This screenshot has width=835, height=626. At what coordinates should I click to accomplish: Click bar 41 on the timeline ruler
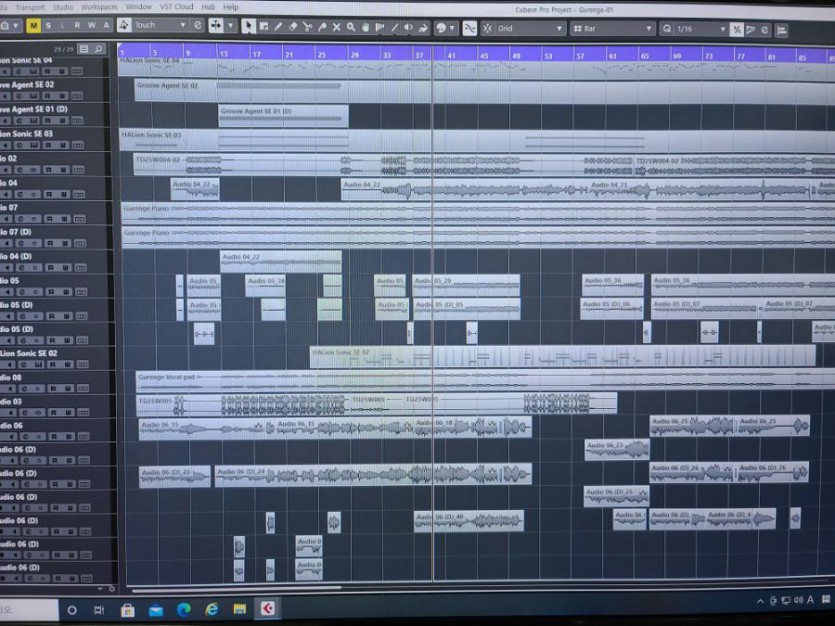coord(451,52)
